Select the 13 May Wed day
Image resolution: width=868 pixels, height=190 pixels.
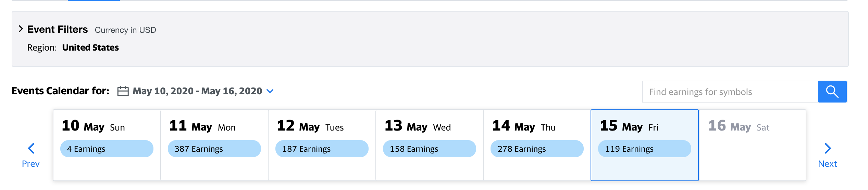(417, 126)
